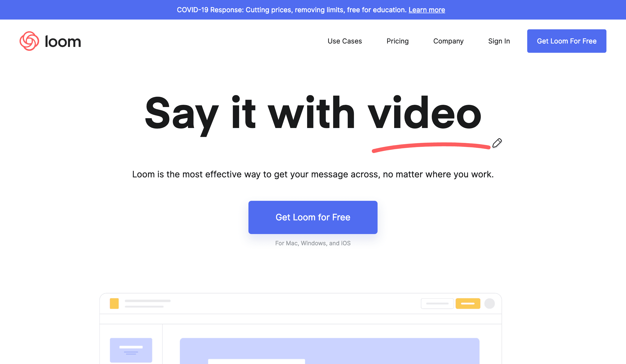The image size is (626, 364).
Task: Click the large purple video panel in the mockup
Action: [329, 351]
